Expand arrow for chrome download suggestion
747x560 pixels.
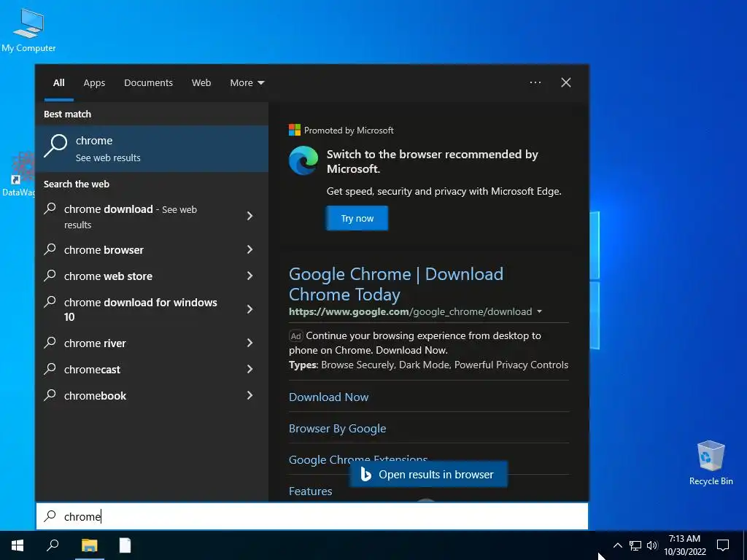pos(249,216)
